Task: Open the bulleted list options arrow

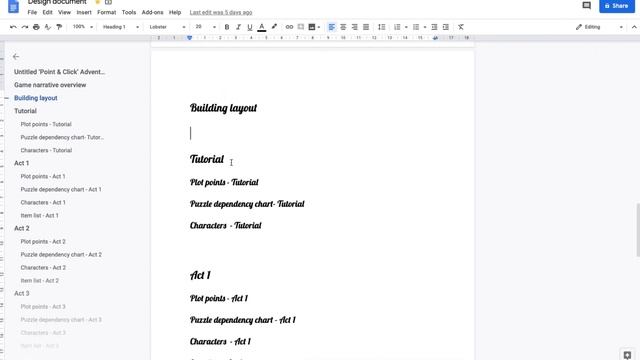Action: coord(425,27)
